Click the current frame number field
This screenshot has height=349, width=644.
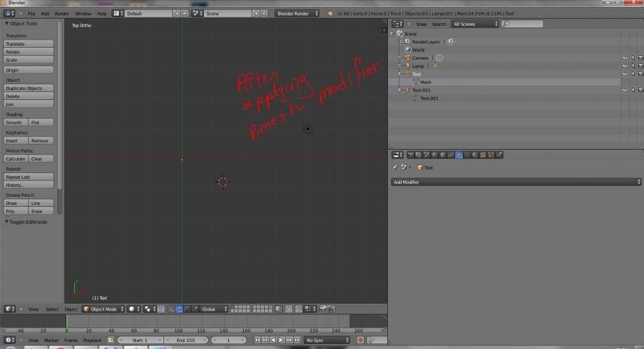tap(229, 340)
